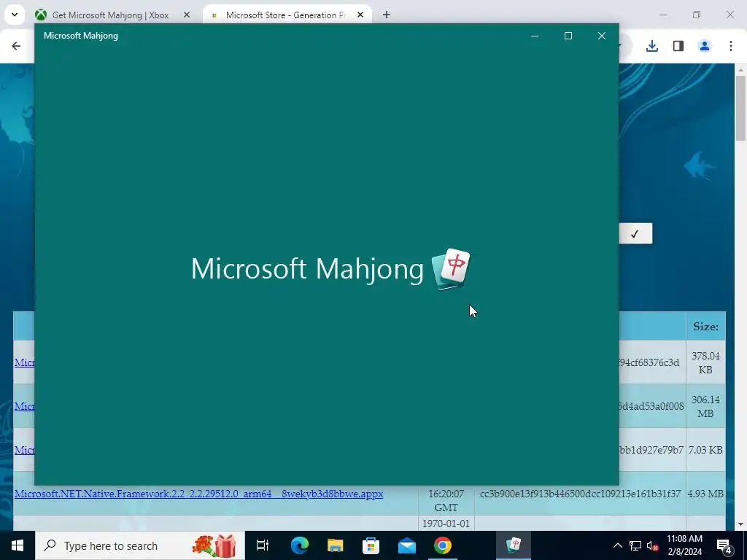Viewport: 747px width, 560px height.
Task: Restore down the Chrome browser window
Action: coord(697,15)
